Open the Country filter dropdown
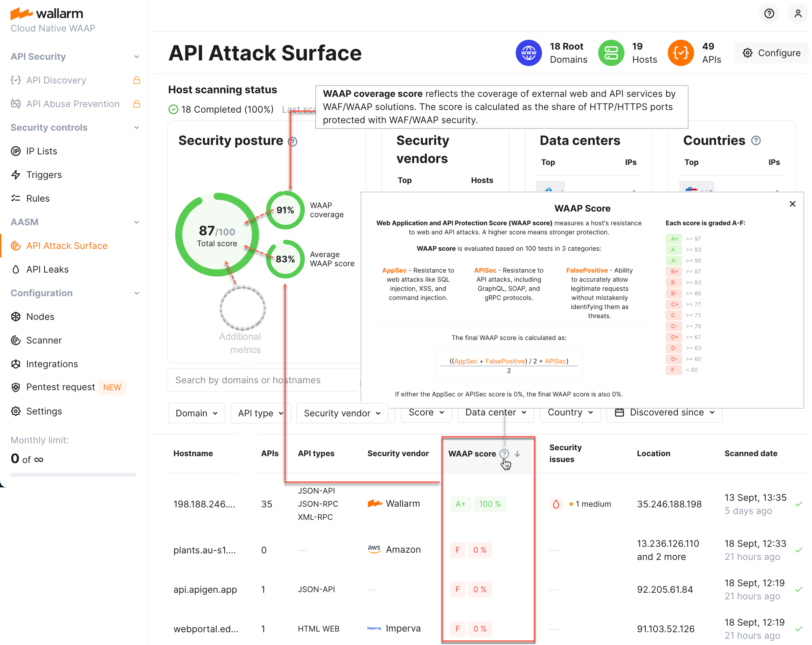The height and width of the screenshot is (645, 812). [570, 412]
